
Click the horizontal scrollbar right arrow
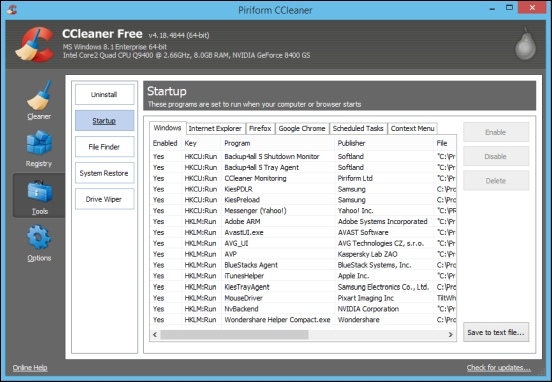coord(451,334)
